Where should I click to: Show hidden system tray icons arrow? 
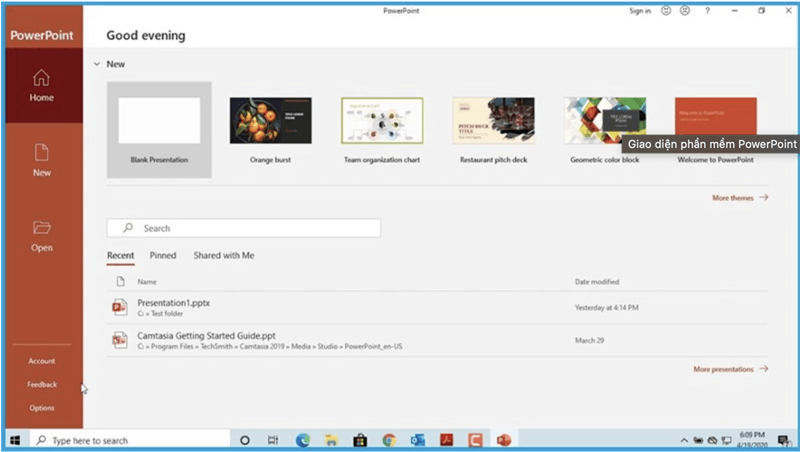(684, 440)
